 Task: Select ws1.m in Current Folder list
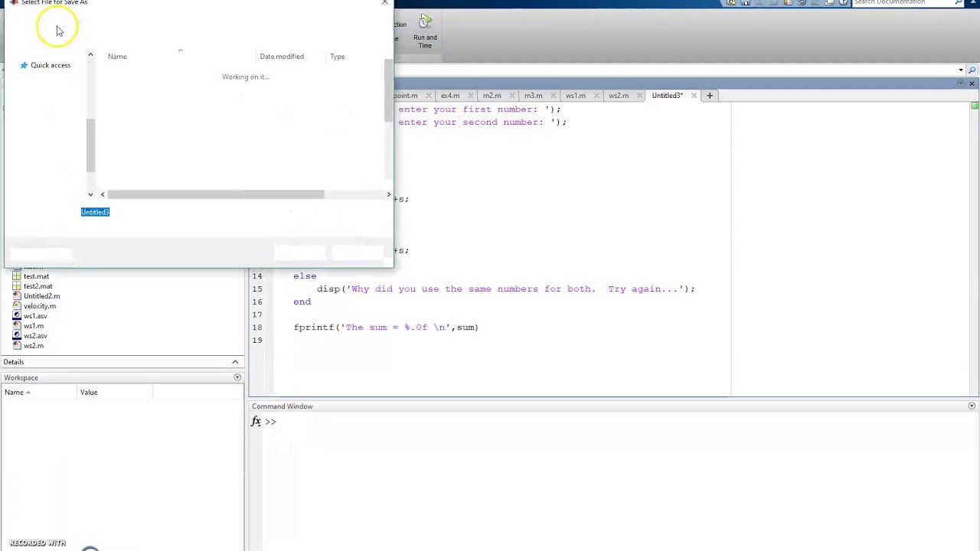34,326
